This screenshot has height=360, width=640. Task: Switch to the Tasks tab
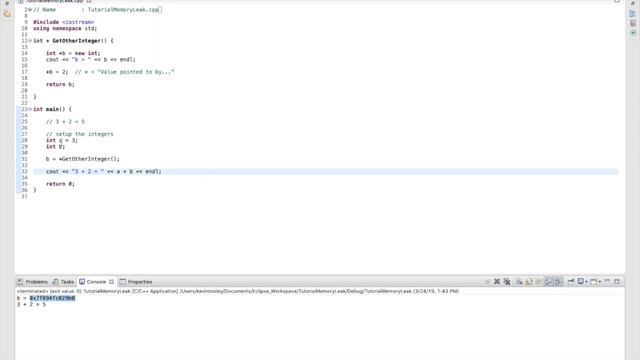pos(63,282)
